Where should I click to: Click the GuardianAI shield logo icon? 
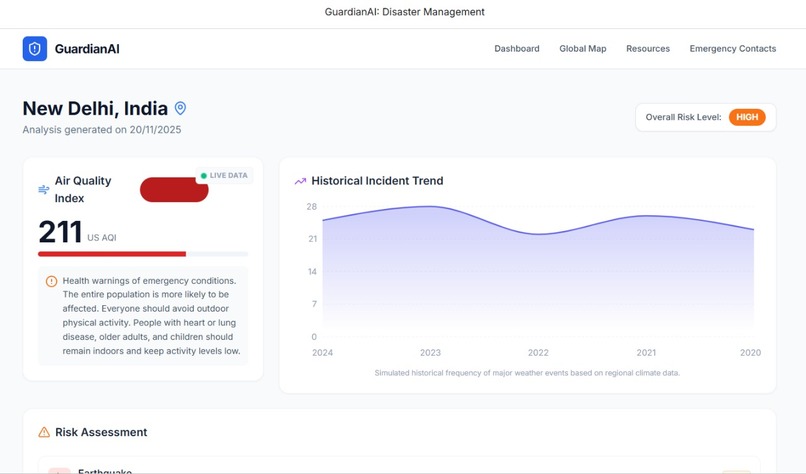34,49
